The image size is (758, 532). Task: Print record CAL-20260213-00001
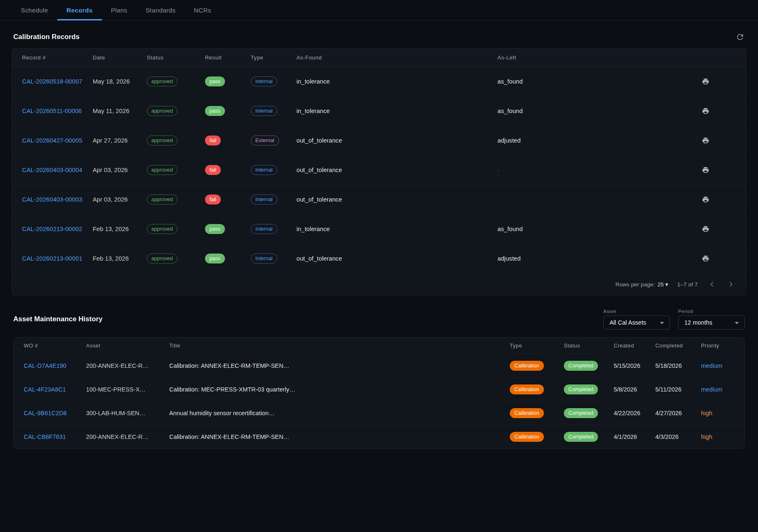pyautogui.click(x=706, y=259)
